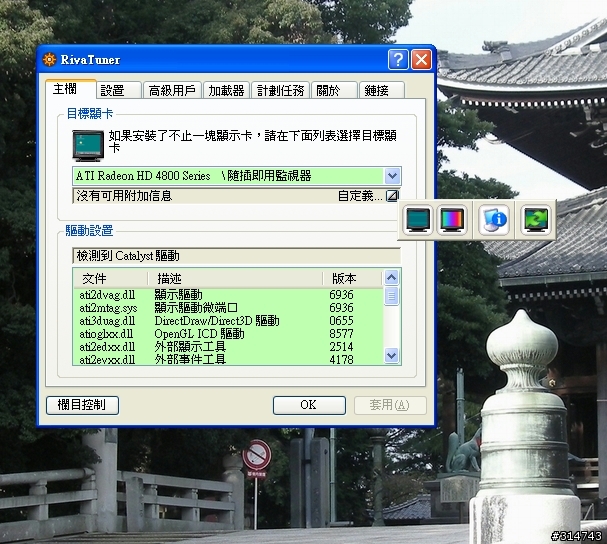Click driver list scroll up arrow
The image size is (607, 544).
pos(391,278)
